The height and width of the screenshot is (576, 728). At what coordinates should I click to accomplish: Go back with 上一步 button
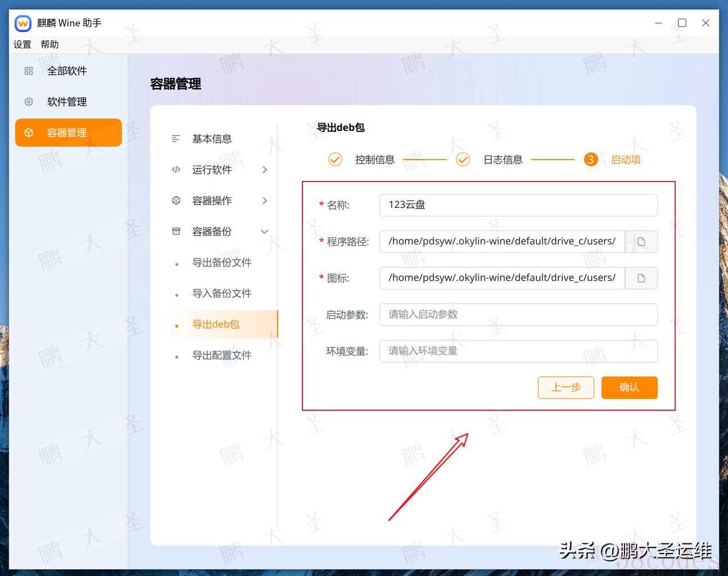566,387
